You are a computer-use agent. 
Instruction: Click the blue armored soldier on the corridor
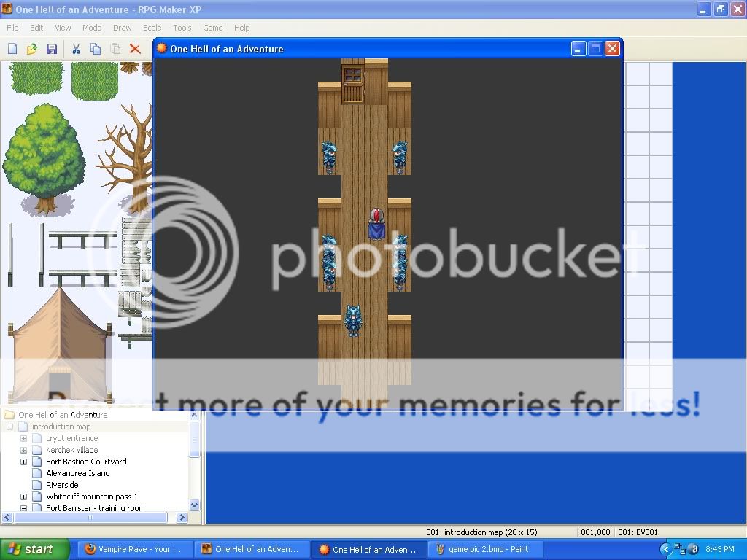click(x=353, y=322)
